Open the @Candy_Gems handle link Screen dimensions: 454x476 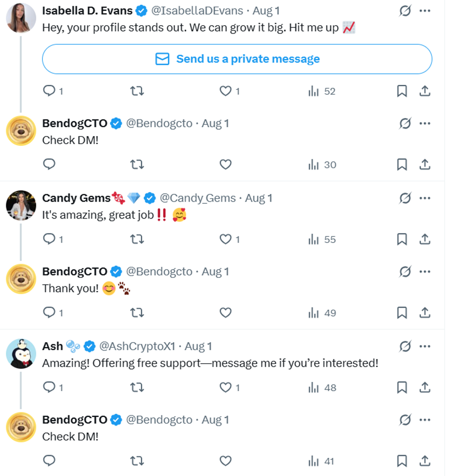click(x=198, y=198)
